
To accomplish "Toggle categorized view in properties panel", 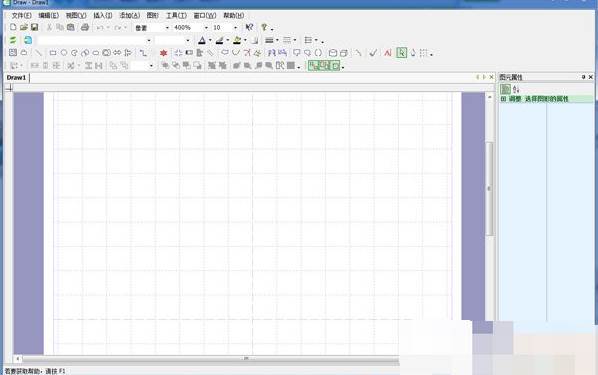I will (x=505, y=89).
